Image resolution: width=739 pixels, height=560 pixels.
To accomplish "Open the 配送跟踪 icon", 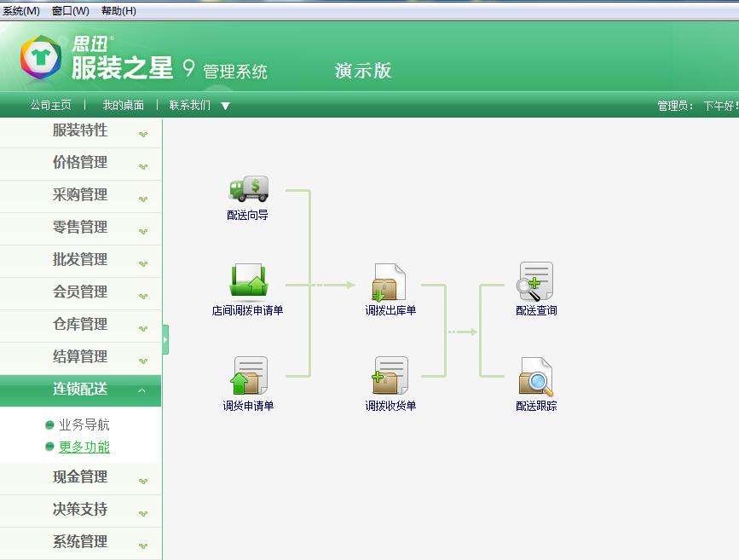I will [536, 376].
